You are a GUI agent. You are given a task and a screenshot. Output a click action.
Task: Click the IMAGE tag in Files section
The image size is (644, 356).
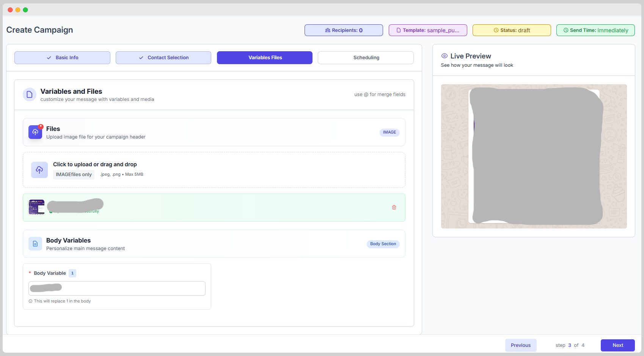coord(389,132)
